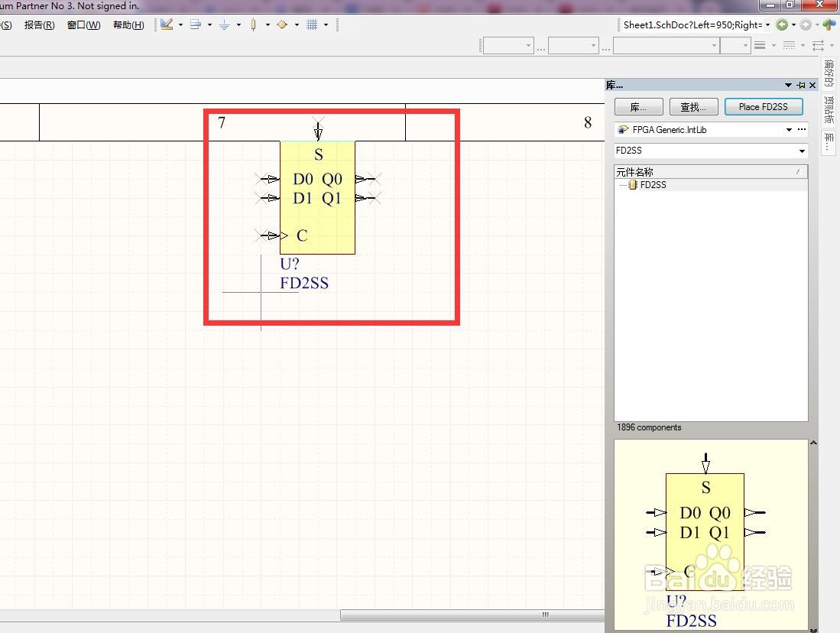Open the first empty formatting combo box
840x633 pixels.
pyautogui.click(x=508, y=46)
